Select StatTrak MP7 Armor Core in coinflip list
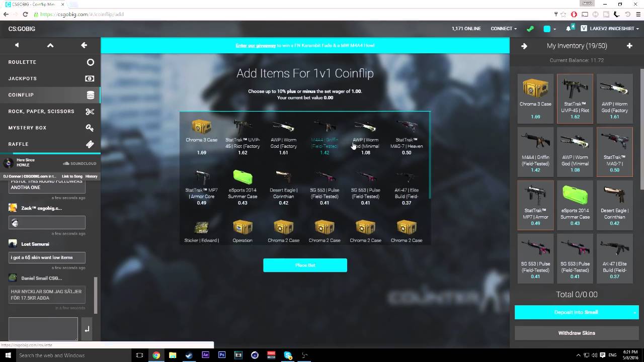 (201, 188)
